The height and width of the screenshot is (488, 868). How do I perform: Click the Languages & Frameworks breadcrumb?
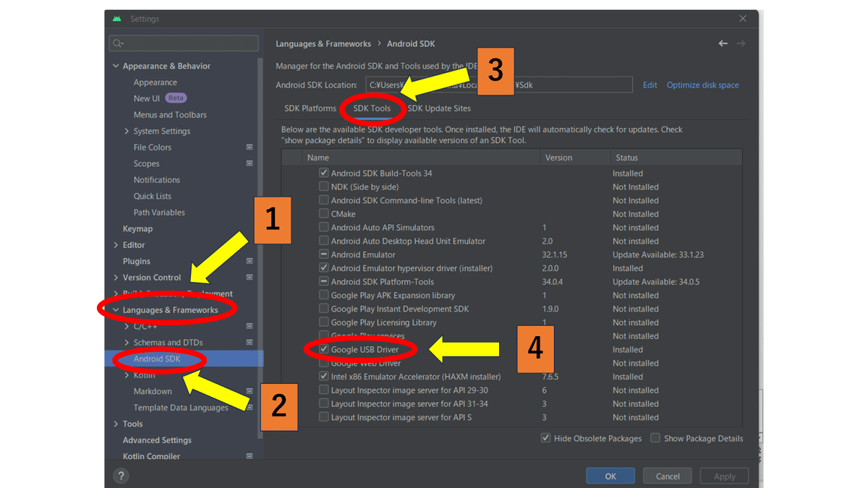pyautogui.click(x=323, y=43)
